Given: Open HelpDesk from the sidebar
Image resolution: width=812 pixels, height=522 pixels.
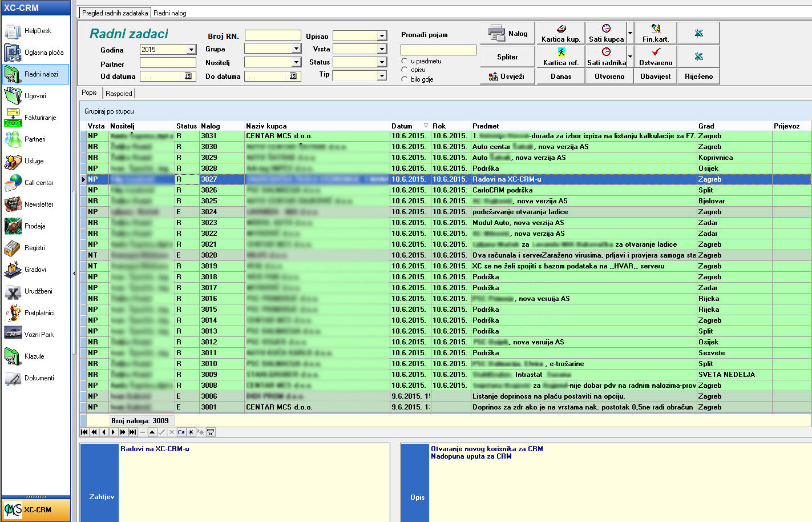Looking at the screenshot, I should (35, 31).
